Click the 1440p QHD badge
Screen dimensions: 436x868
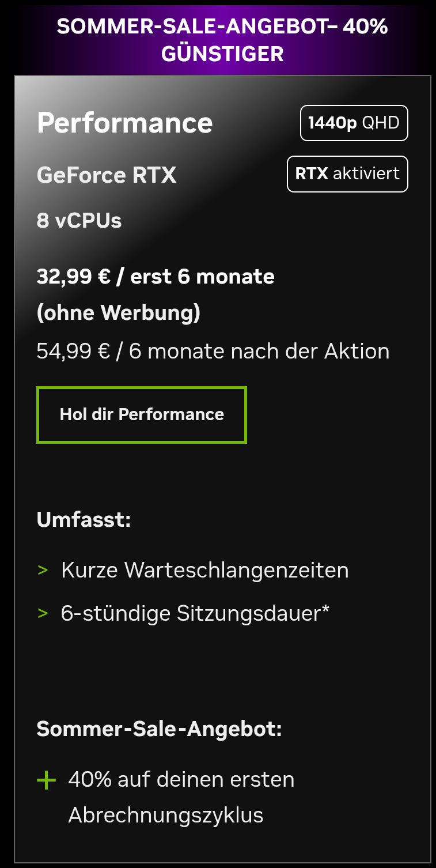[354, 123]
